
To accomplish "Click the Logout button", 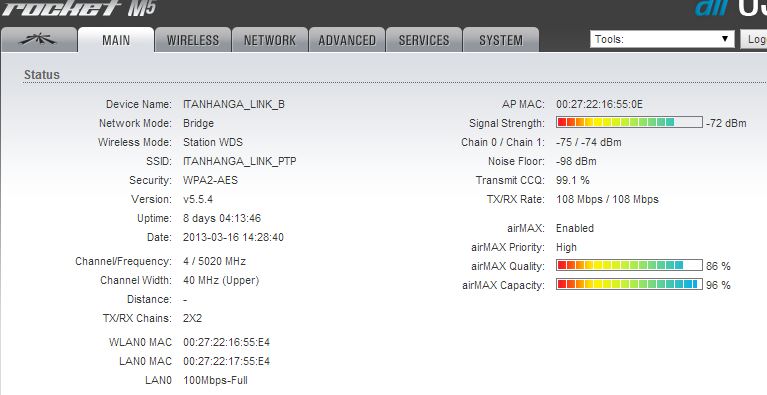I will 753,39.
